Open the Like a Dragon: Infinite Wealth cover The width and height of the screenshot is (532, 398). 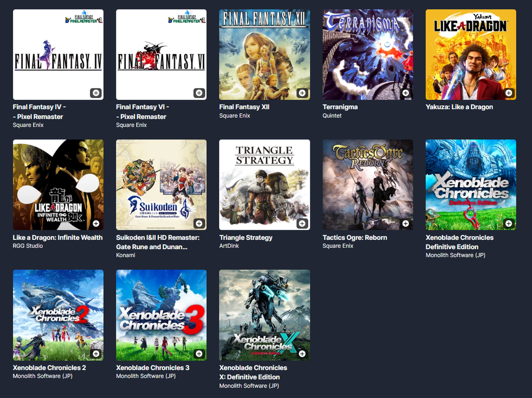tap(58, 185)
